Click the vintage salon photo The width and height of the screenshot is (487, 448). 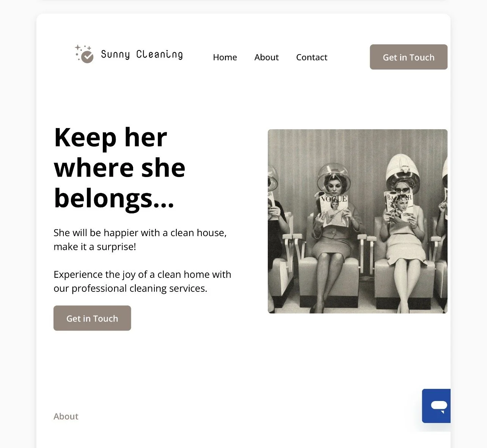(x=358, y=221)
